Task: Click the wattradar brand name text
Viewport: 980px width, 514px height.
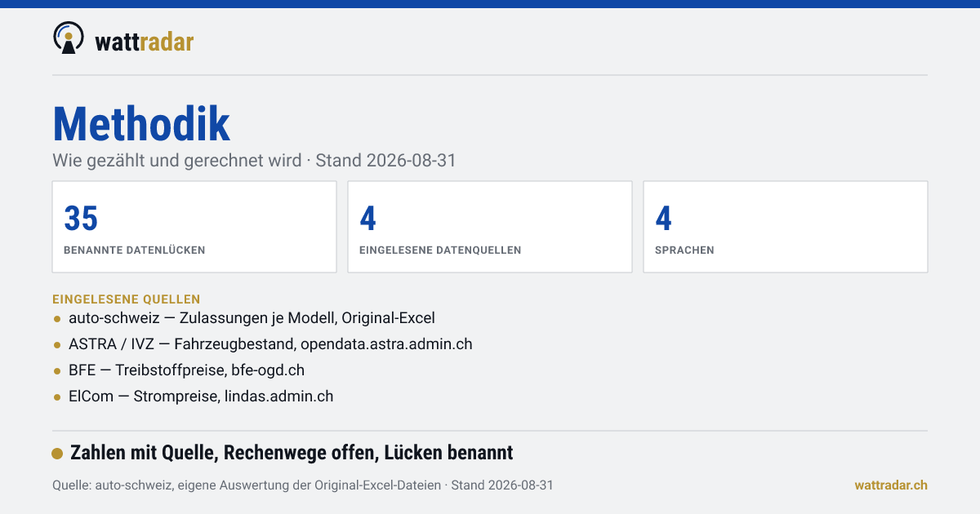Action: pyautogui.click(x=145, y=42)
